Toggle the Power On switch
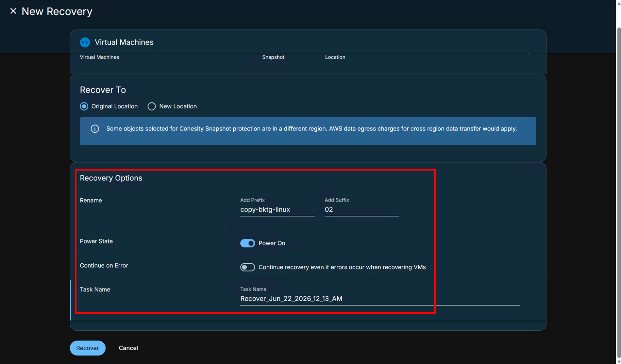621x364 pixels. (247, 243)
